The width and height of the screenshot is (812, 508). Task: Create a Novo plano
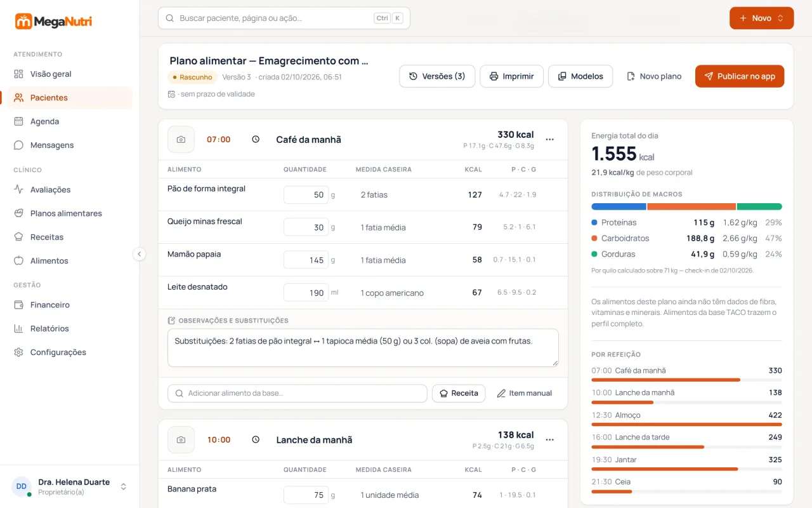click(654, 76)
